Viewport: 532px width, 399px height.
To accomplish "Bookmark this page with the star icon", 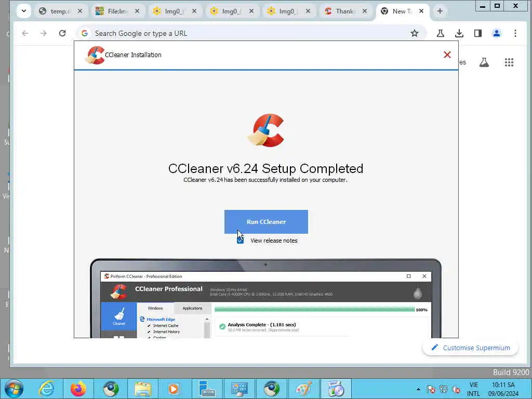I will click(x=414, y=33).
